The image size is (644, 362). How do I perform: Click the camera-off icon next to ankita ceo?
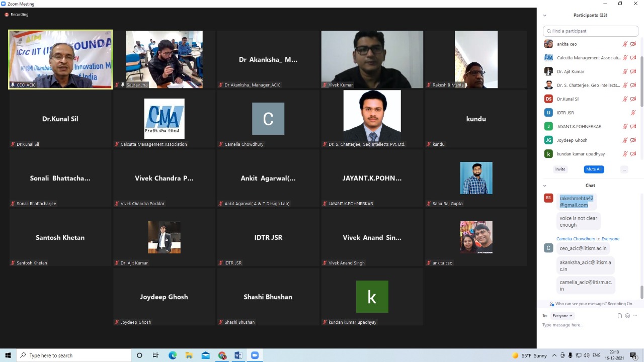tap(633, 44)
